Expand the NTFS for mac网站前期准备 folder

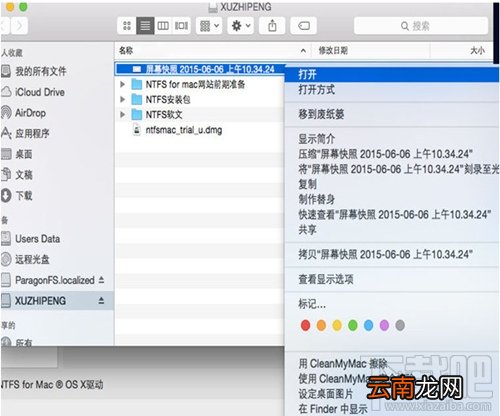tap(122, 84)
